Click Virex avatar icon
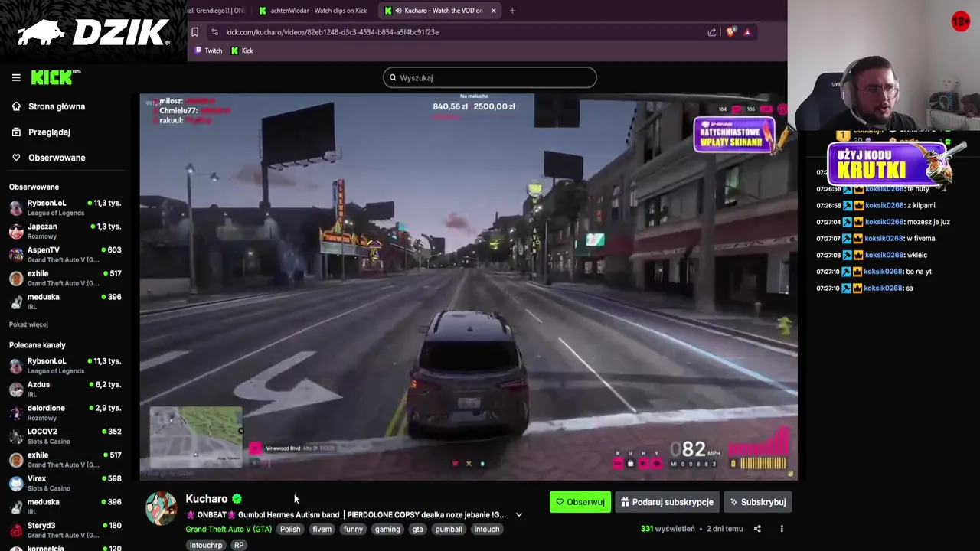 16,483
